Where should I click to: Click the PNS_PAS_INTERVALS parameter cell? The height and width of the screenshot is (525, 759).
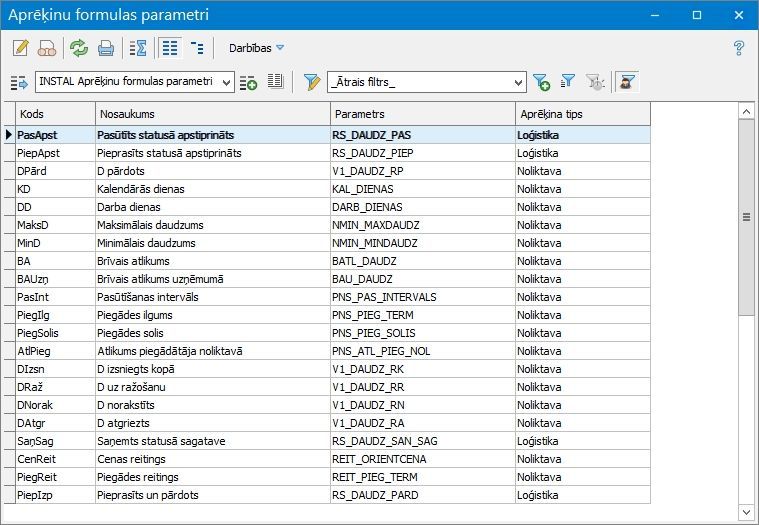[x=423, y=297]
